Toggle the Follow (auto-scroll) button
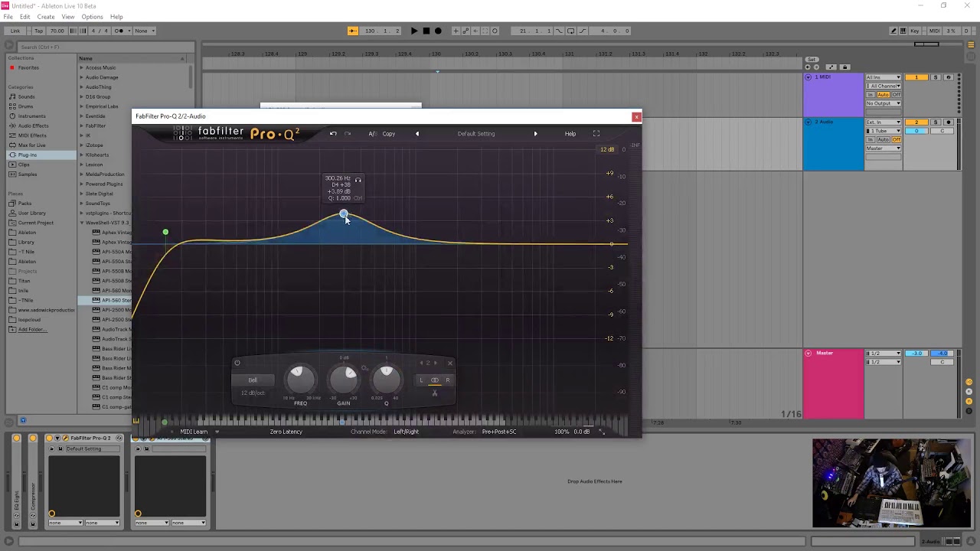This screenshot has width=980, height=551. pyautogui.click(x=352, y=31)
